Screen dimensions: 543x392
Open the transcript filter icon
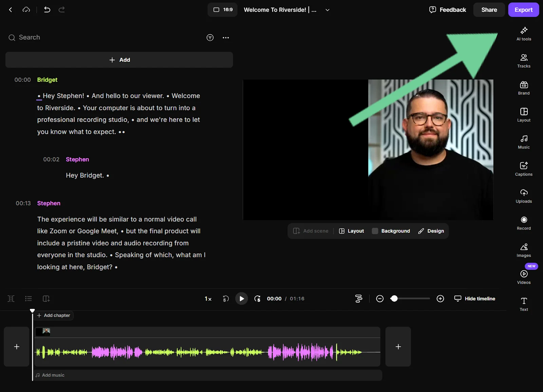tap(210, 37)
